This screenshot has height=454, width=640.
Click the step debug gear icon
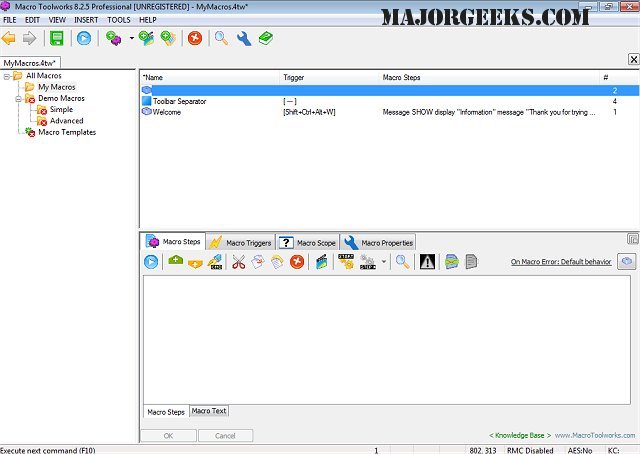coord(346,262)
